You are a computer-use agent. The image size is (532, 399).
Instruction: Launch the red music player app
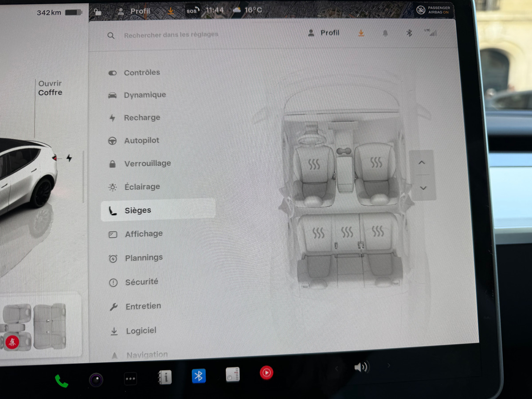[266, 373]
